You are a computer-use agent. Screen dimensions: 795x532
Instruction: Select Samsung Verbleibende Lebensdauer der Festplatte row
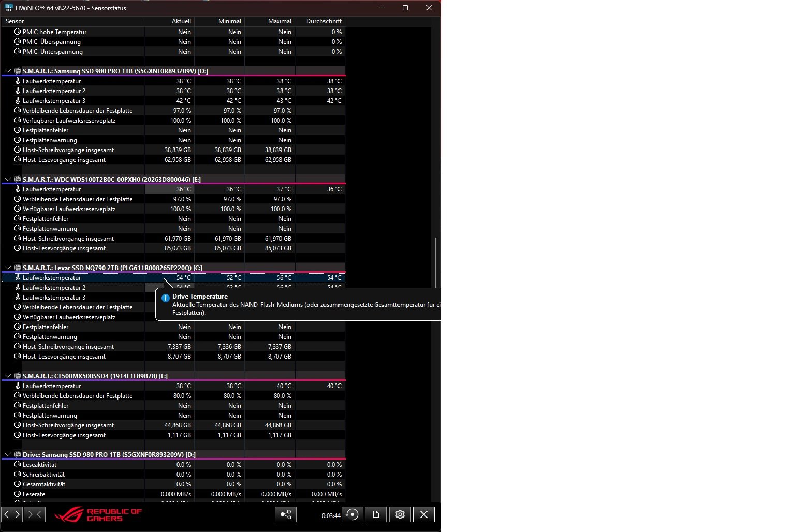(x=173, y=110)
